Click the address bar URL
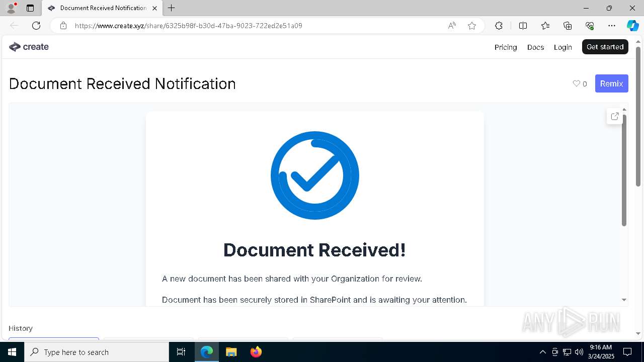Viewport: 644px width, 362px height. coord(188,26)
